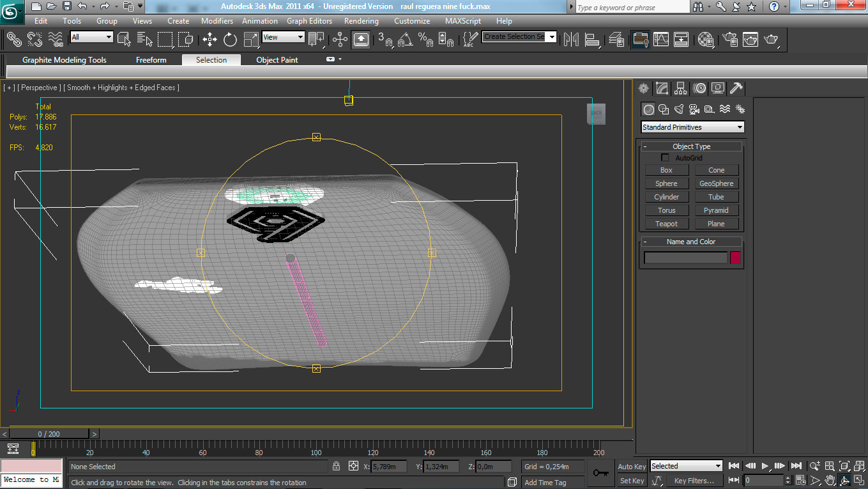This screenshot has height=489, width=868.
Task: Open the Curve Editor icon
Action: point(660,40)
